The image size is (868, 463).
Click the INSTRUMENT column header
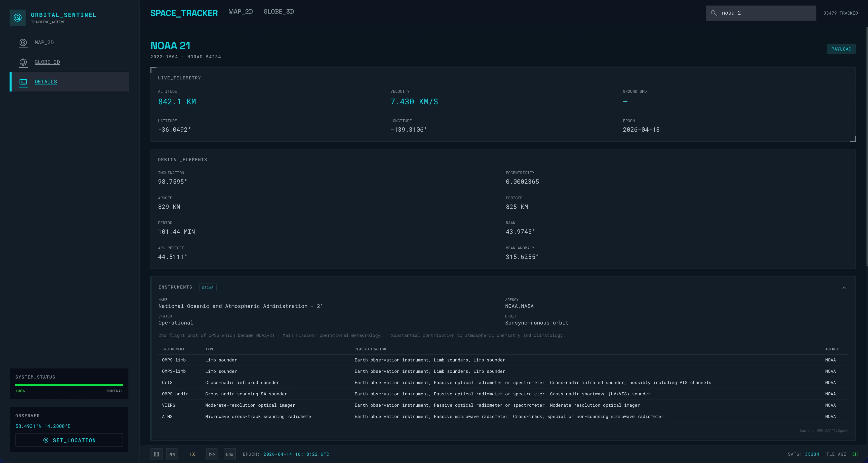coord(173,349)
